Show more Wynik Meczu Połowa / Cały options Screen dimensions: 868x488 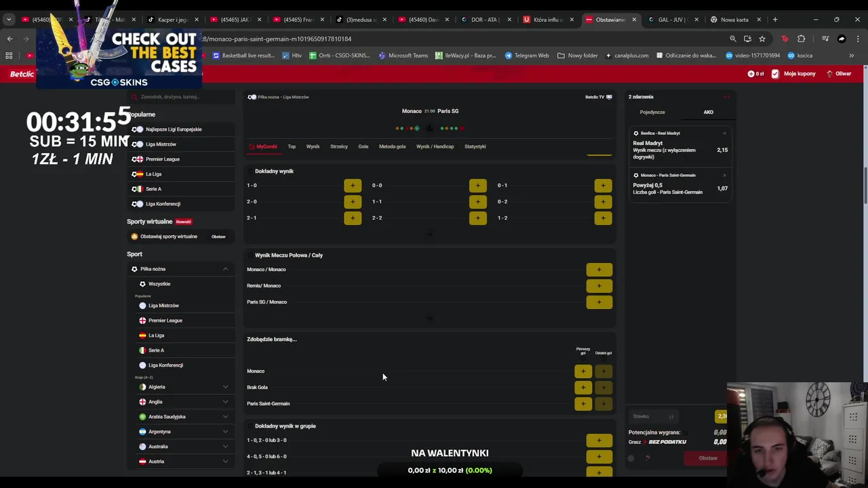coord(429,318)
